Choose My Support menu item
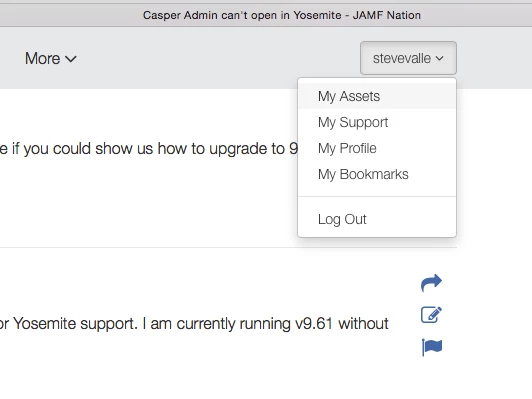 (377, 122)
